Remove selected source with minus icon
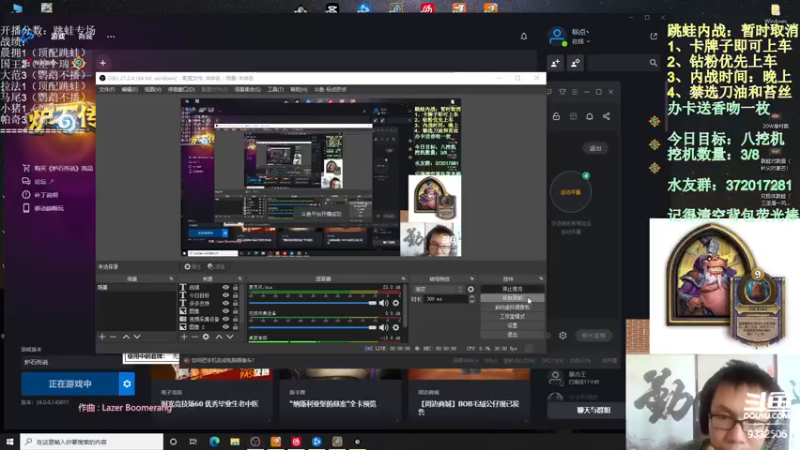 pos(194,337)
